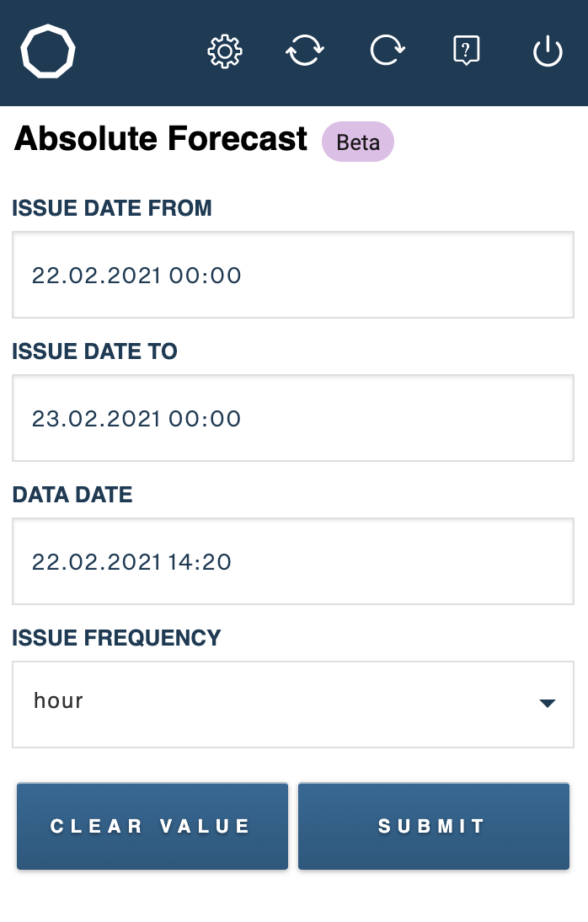Image resolution: width=588 pixels, height=922 pixels.
Task: Click the ISSUE FREQUENCY label
Action: point(116,638)
